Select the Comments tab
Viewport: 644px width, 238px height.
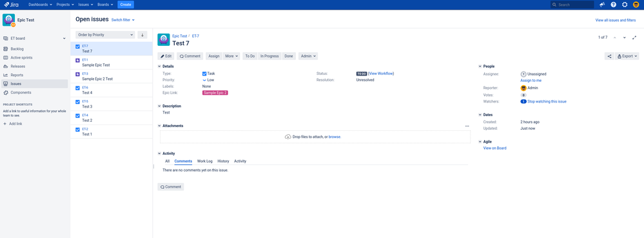point(183,161)
